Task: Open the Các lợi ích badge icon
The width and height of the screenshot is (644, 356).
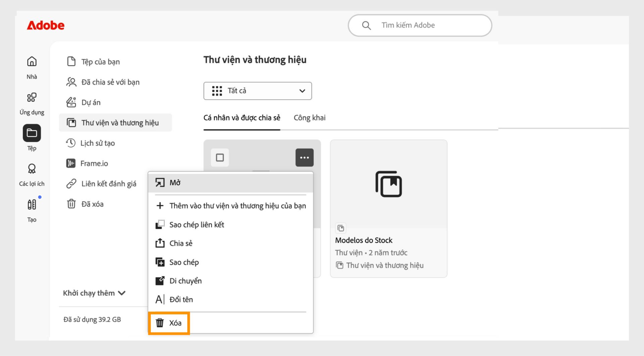Action: (x=32, y=168)
